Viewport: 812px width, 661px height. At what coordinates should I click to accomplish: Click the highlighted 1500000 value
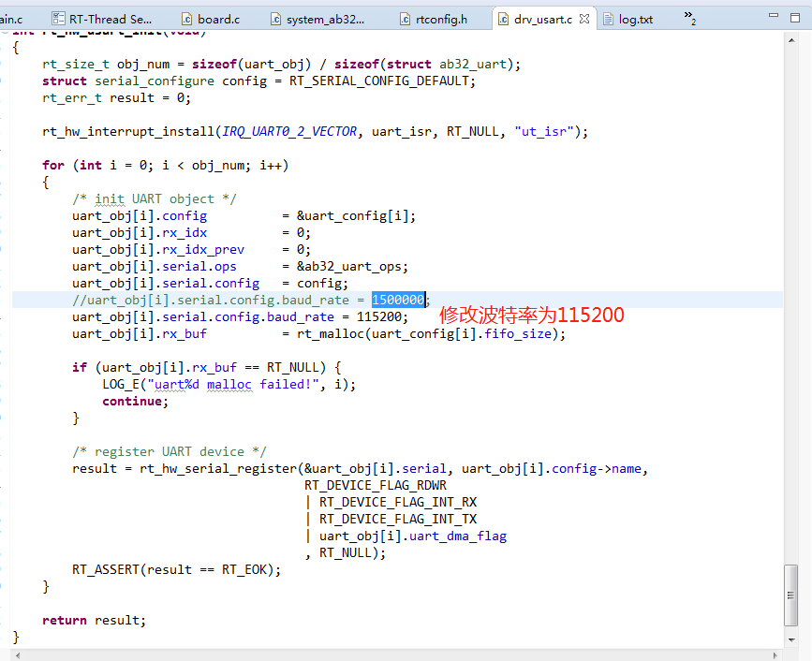click(398, 300)
